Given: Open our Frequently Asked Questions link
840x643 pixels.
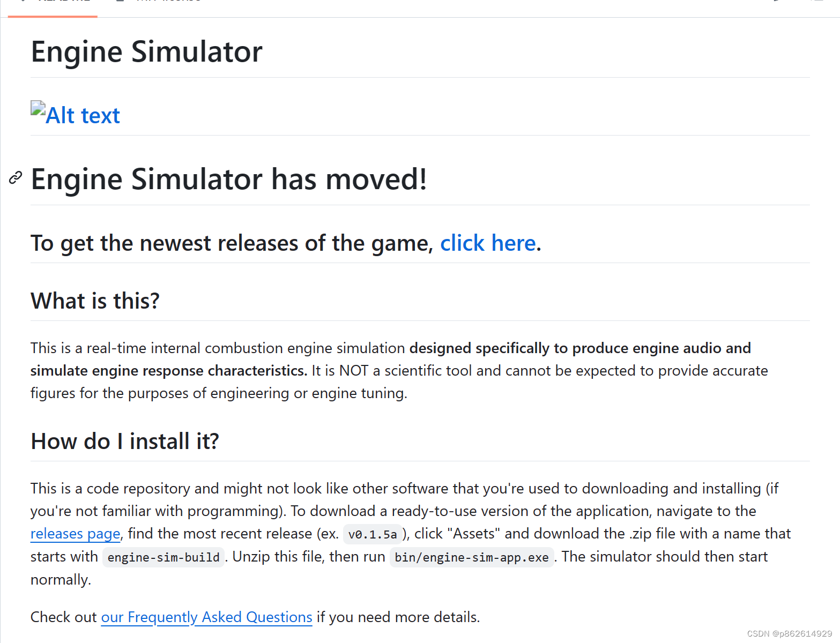Looking at the screenshot, I should [206, 617].
